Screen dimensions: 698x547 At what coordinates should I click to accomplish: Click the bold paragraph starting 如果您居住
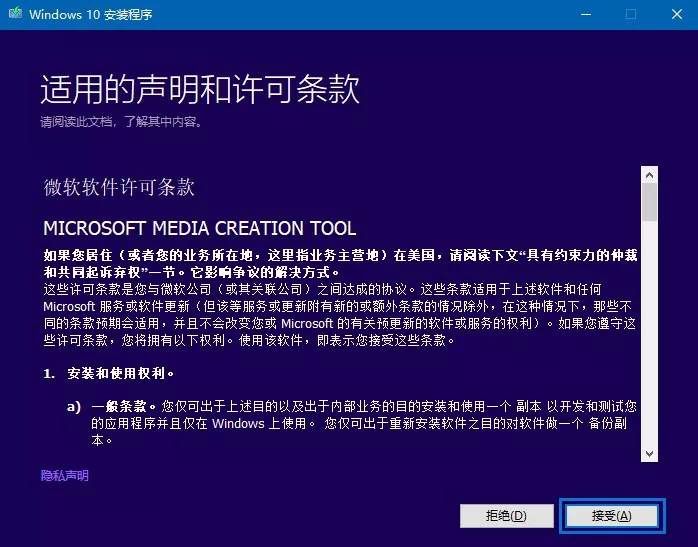pyautogui.click(x=341, y=263)
